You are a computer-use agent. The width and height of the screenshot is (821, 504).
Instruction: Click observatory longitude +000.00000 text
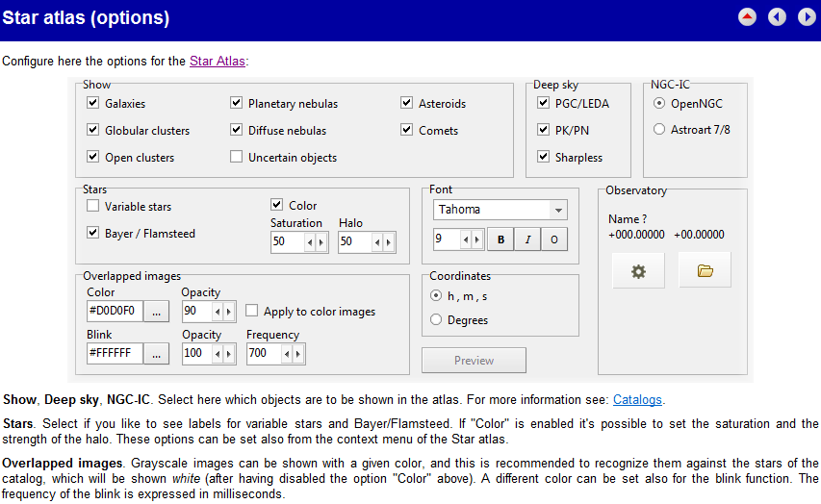pos(636,235)
